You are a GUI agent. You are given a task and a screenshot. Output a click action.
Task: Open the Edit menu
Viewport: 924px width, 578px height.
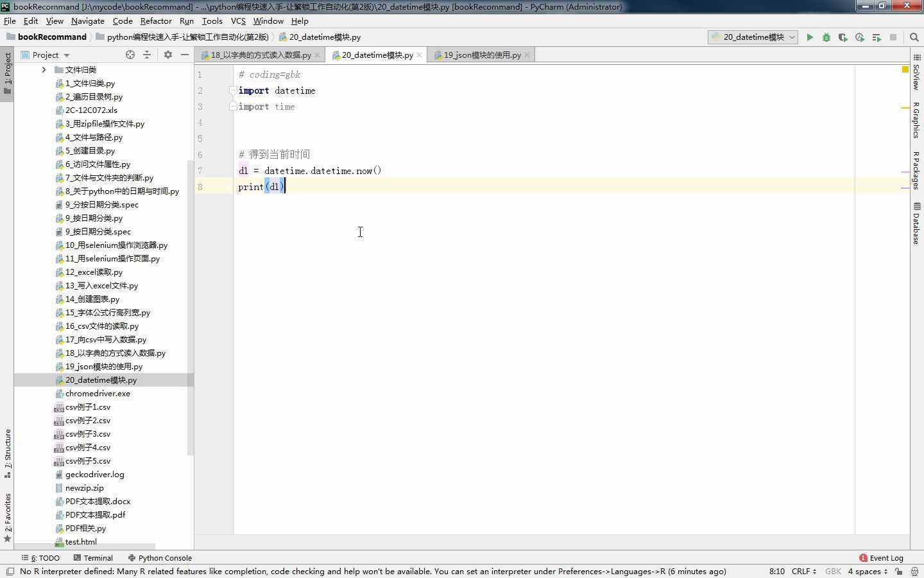pos(31,21)
